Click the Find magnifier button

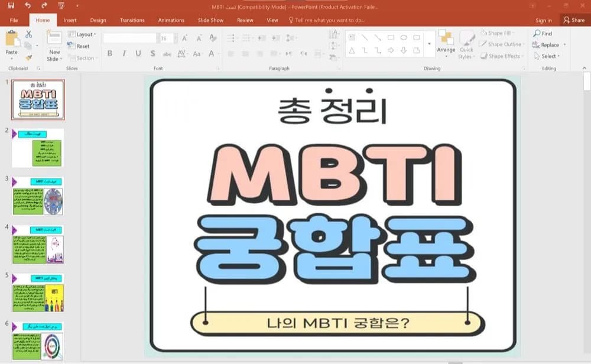pos(543,34)
